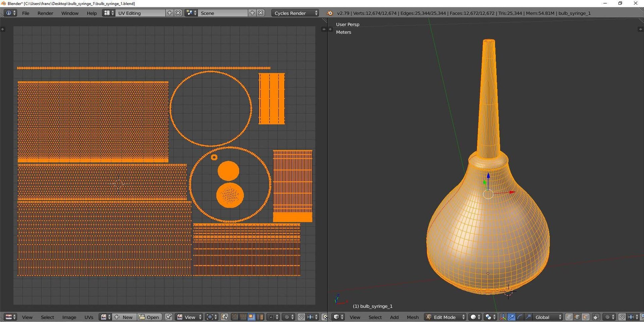Image resolution: width=644 pixels, height=322 pixels.
Task: Toggle limit selection to visible
Action: (x=596, y=317)
